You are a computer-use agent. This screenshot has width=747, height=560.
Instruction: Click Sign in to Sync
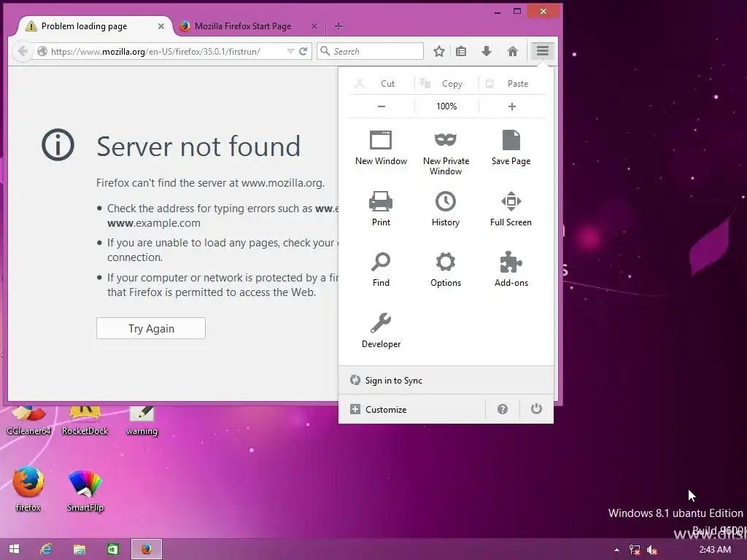pos(446,380)
